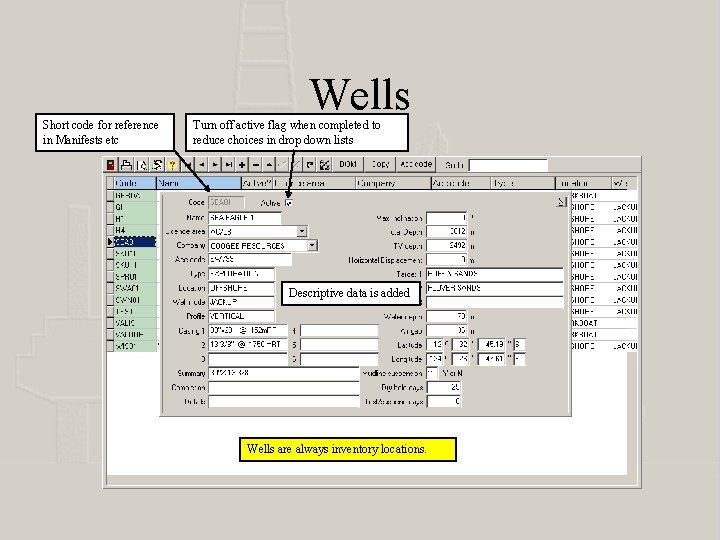Sort by the Company column header
The width and height of the screenshot is (720, 540).
(x=393, y=183)
